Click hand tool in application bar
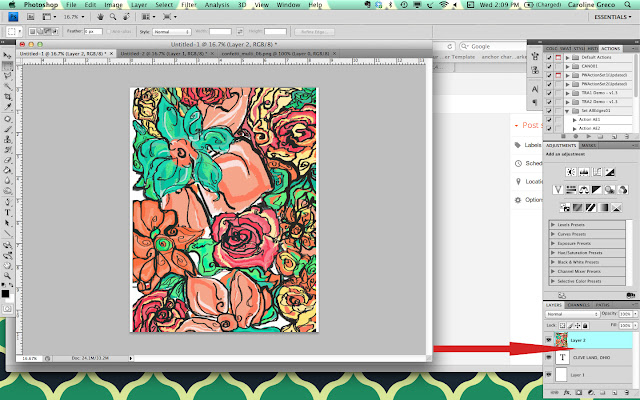This screenshot has height=400, width=640. [100, 17]
